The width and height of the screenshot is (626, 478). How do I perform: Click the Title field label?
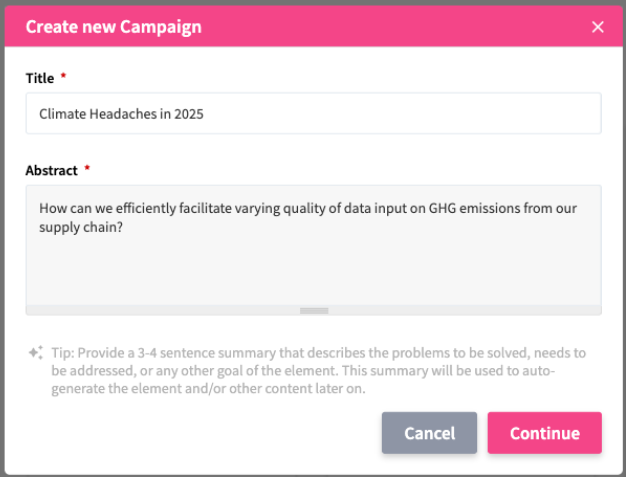(40, 77)
